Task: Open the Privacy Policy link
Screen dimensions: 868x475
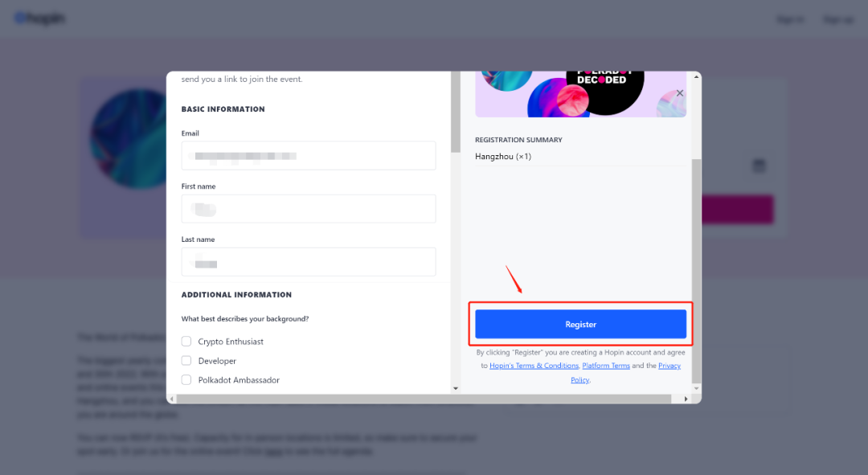Action: coord(669,366)
